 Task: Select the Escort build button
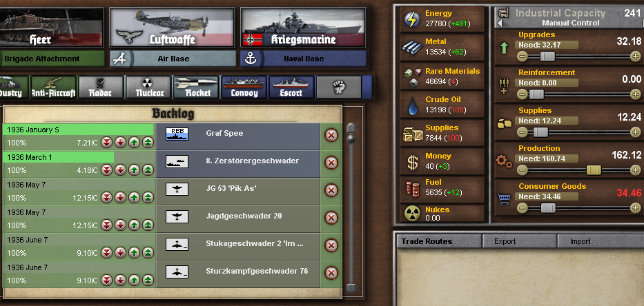tap(291, 88)
